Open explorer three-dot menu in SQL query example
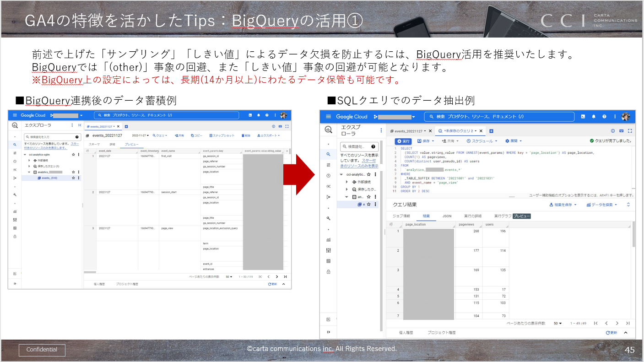The height and width of the screenshot is (362, 644). point(381,130)
